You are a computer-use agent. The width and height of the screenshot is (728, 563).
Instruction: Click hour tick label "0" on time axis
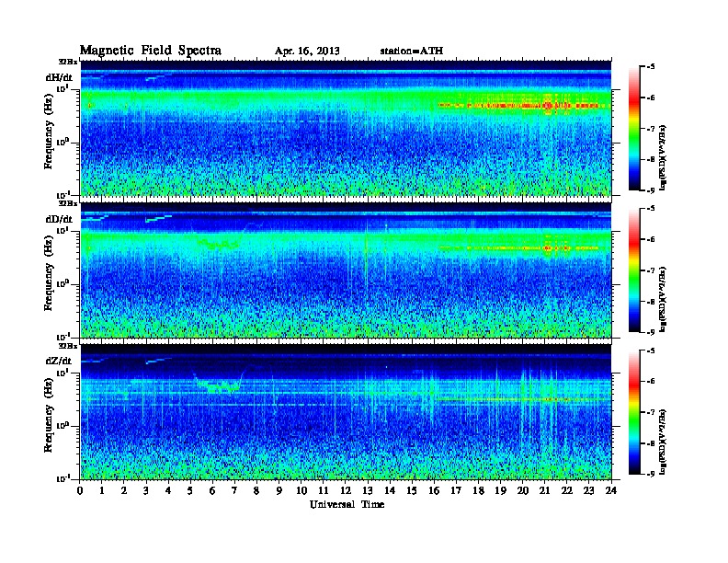coord(80,490)
